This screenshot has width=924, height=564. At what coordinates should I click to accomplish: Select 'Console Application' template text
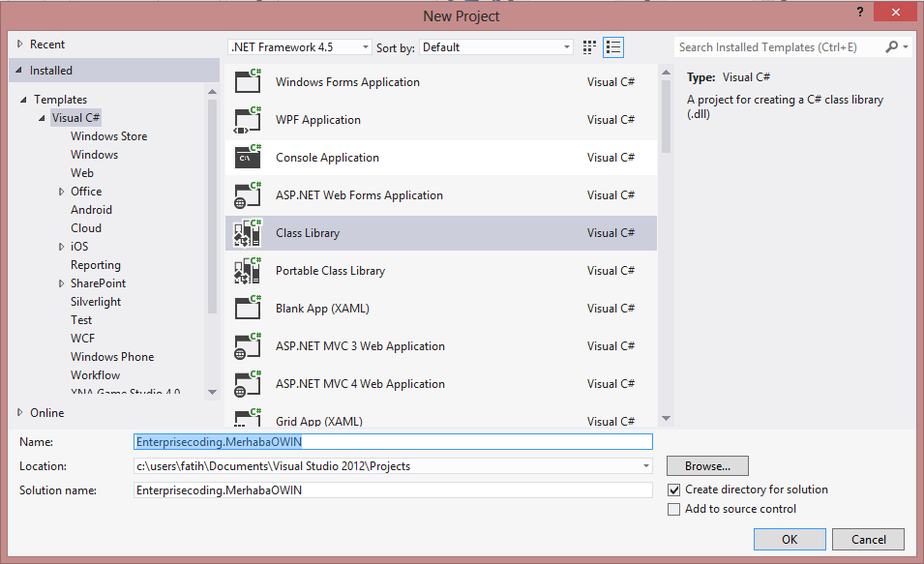(327, 158)
